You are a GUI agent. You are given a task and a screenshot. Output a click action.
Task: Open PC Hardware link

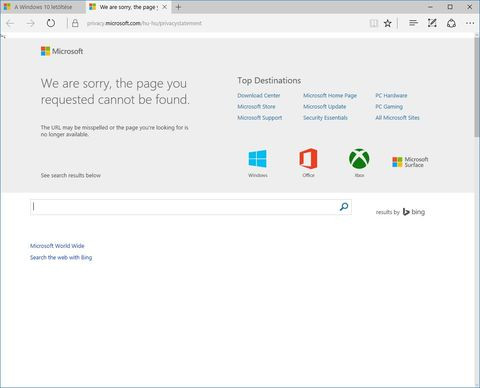tap(391, 96)
